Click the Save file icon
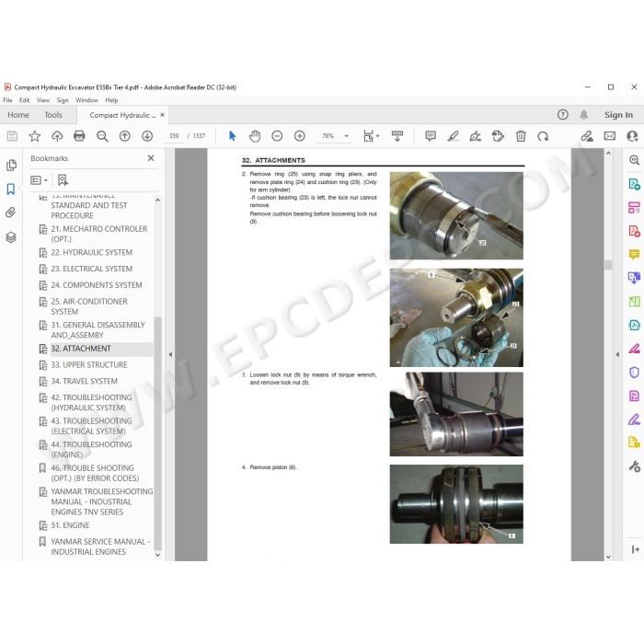The height and width of the screenshot is (644, 644). coord(12,136)
